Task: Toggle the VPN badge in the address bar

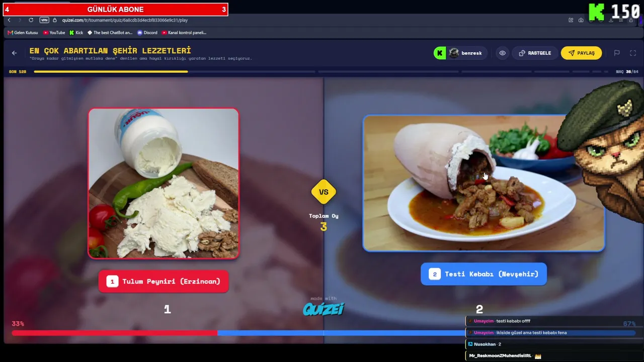Action: (44, 20)
